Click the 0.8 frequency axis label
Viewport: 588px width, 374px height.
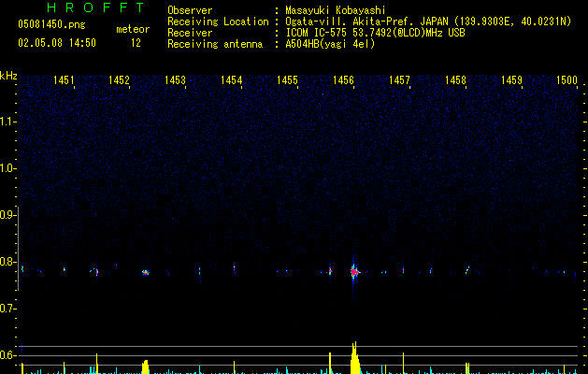coord(7,263)
